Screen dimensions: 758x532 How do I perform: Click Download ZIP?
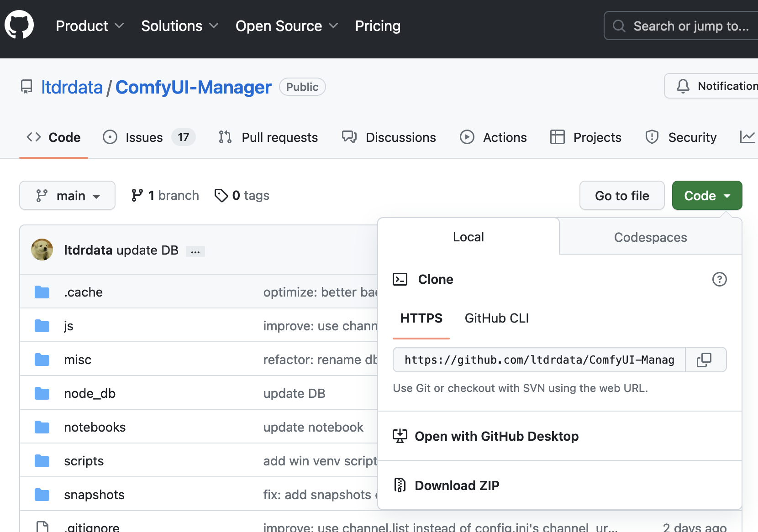tap(457, 485)
